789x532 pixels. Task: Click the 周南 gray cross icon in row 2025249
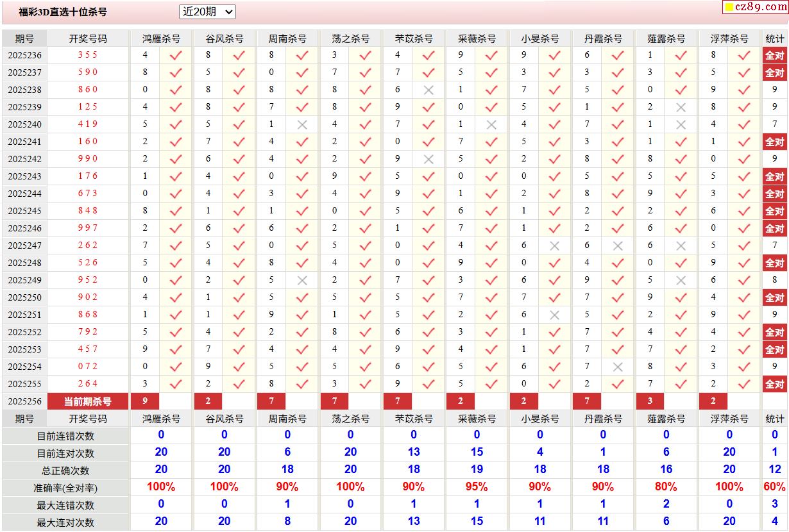coord(302,280)
